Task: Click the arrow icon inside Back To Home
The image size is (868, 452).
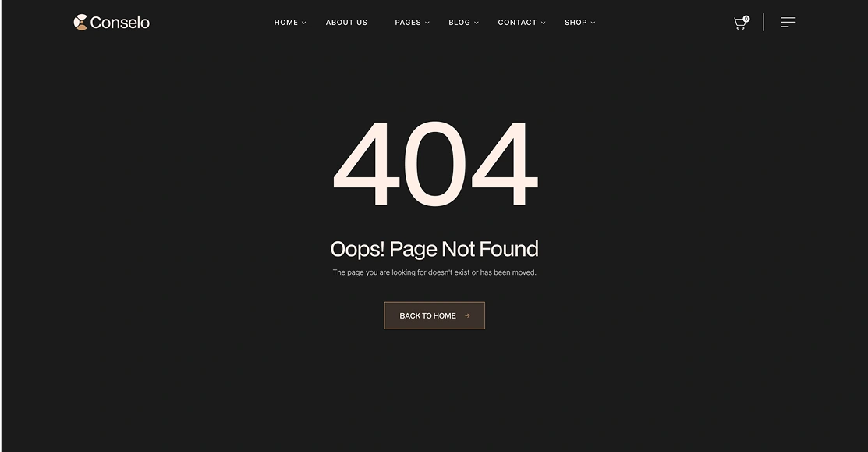Action: coord(467,315)
